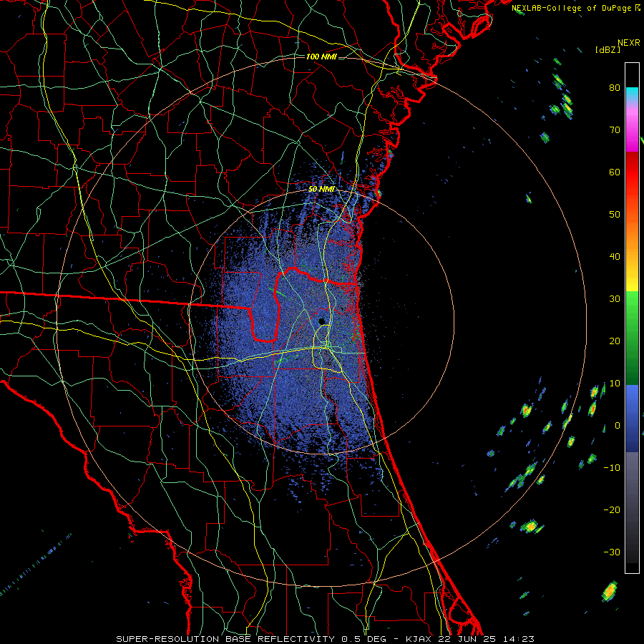Click the 40 value on the dBZ scale
644x644 pixels.
coord(615,257)
